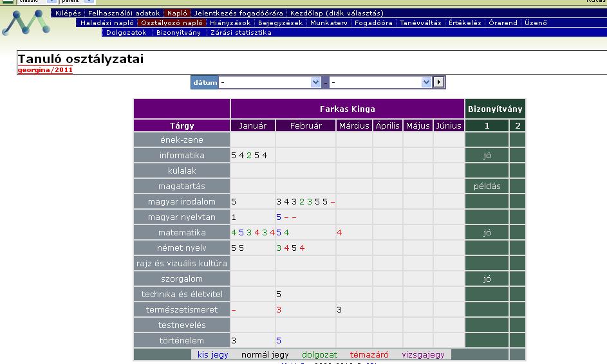Click the Június column header
This screenshot has width=607, height=364.
click(449, 125)
